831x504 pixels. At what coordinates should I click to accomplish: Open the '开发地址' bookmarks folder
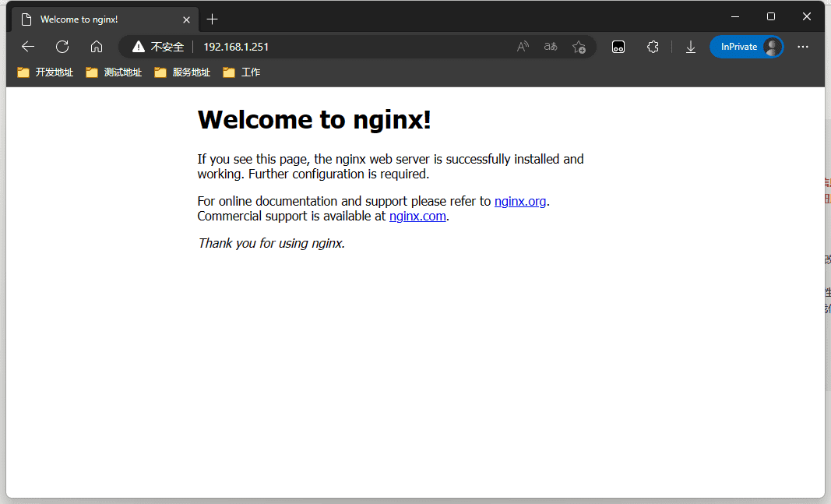pyautogui.click(x=45, y=72)
